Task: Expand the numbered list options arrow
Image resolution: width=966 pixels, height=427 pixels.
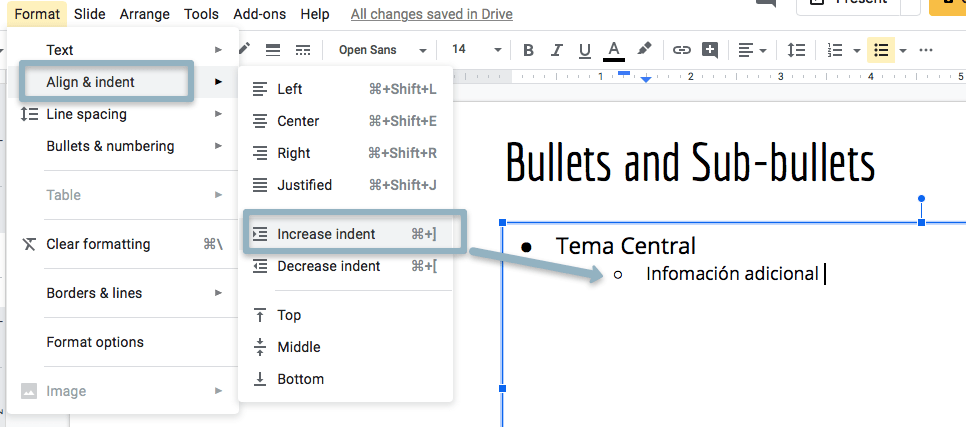Action: pos(857,50)
